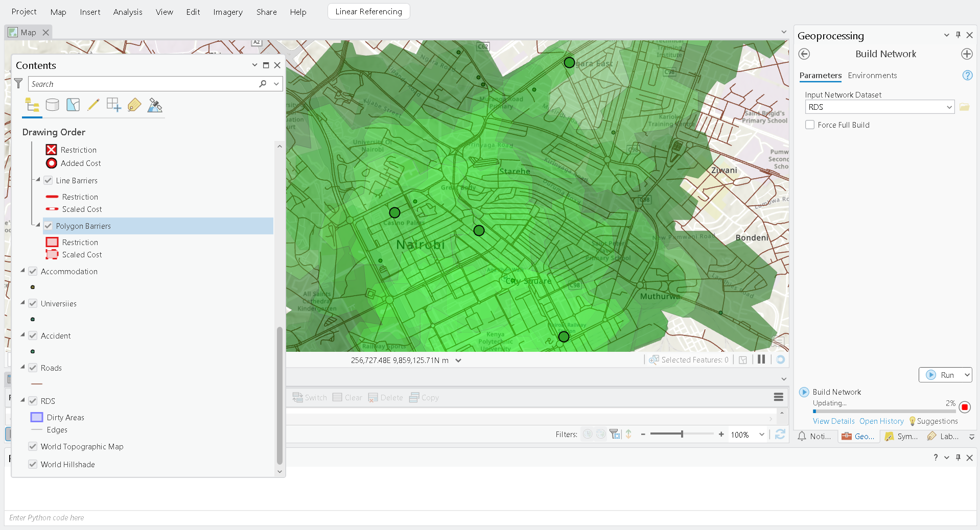Open Input Network Dataset dropdown
This screenshot has height=530, width=980.
(x=949, y=107)
